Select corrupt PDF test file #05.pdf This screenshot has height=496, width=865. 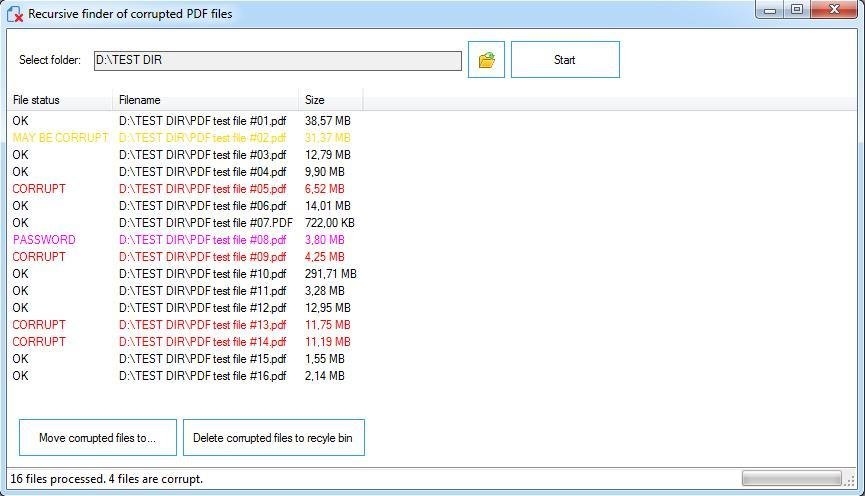click(x=202, y=189)
